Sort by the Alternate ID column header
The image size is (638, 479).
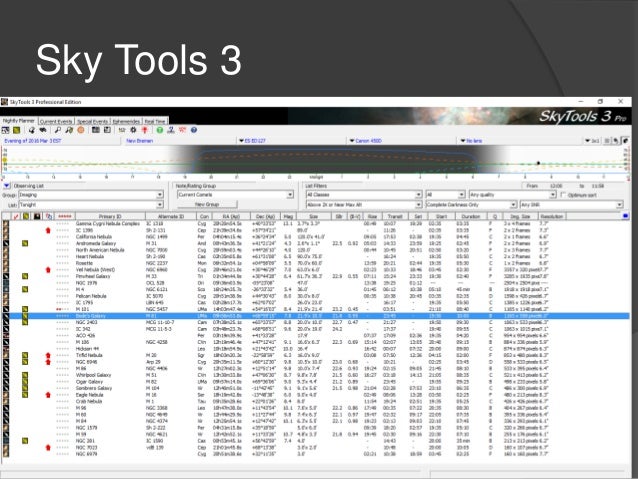click(x=171, y=217)
